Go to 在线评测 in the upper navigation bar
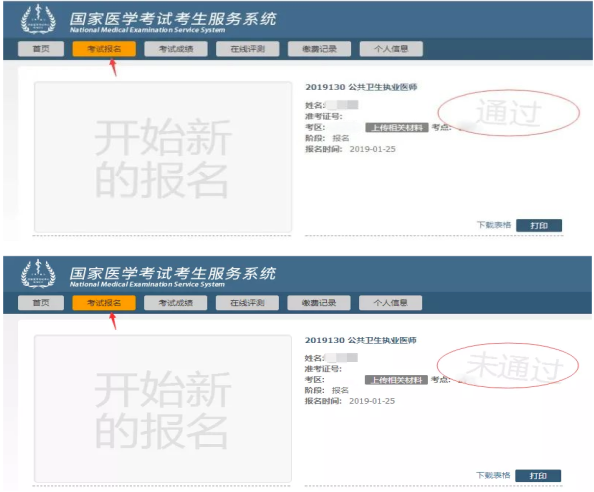This screenshot has width=594, height=492. click(x=247, y=49)
